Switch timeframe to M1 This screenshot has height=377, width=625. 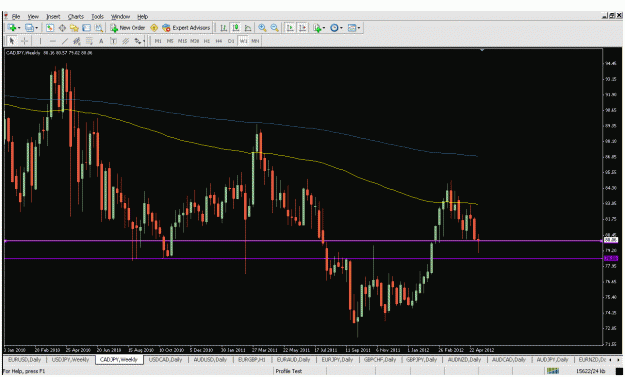pos(158,41)
